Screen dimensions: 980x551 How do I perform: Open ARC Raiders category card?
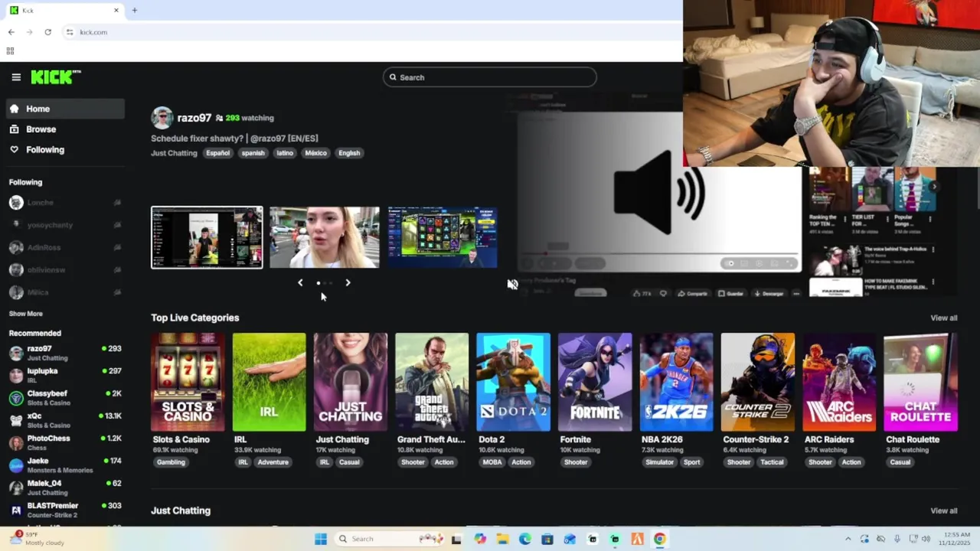click(x=839, y=382)
